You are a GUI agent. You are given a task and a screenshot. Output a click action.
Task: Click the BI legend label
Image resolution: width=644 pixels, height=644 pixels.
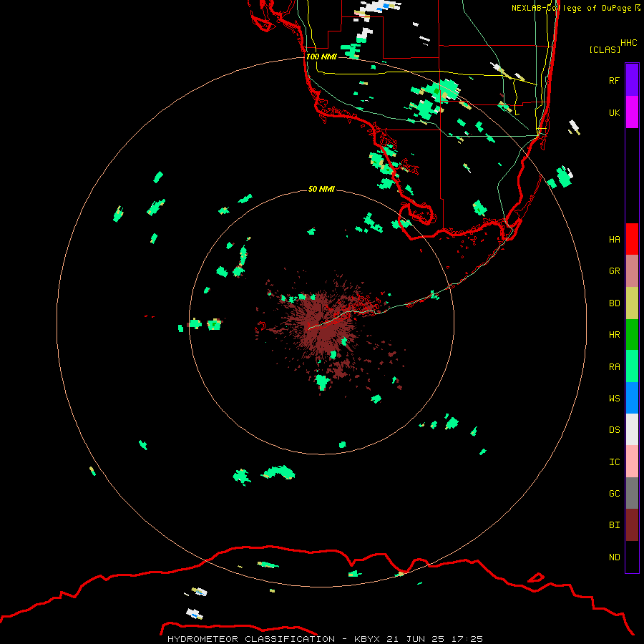[614, 525]
